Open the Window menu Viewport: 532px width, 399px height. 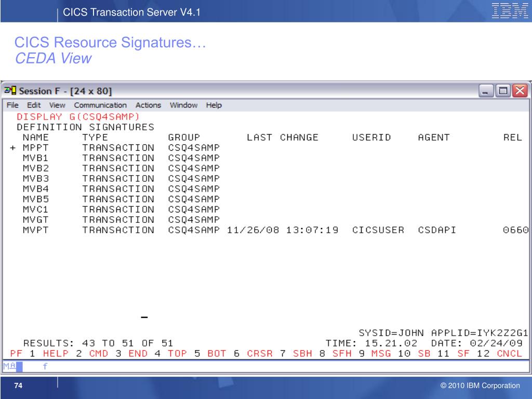pos(183,105)
